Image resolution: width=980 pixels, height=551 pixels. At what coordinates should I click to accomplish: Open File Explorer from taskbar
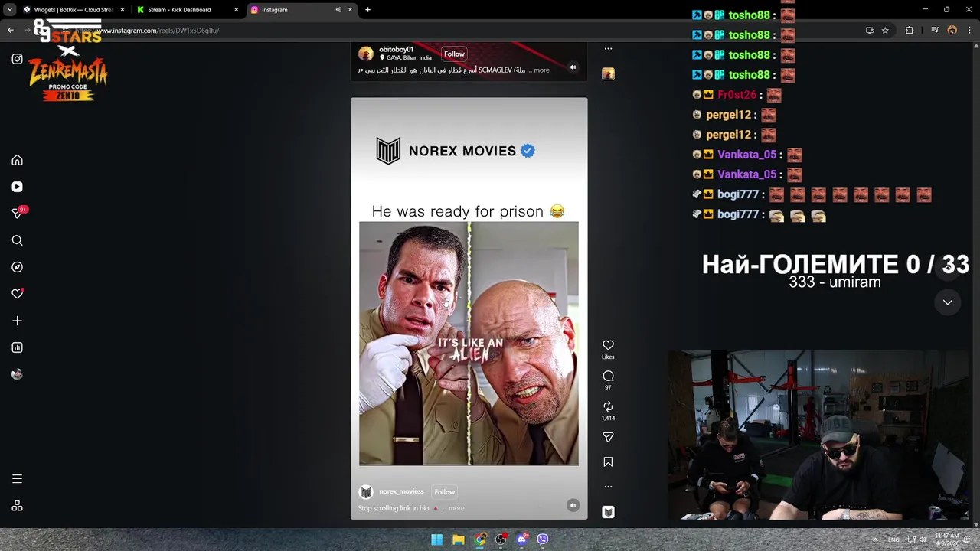[x=458, y=540]
